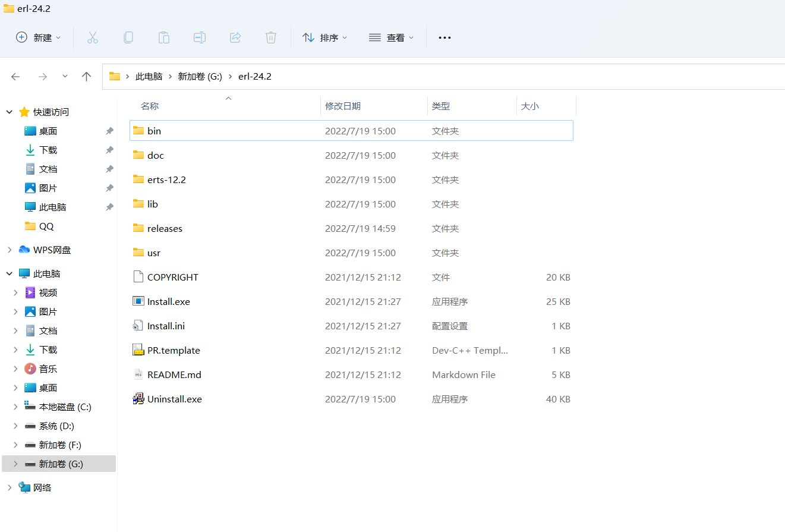Sort by the 修改日期 column header
Screen dimensions: 785x532
coord(343,106)
